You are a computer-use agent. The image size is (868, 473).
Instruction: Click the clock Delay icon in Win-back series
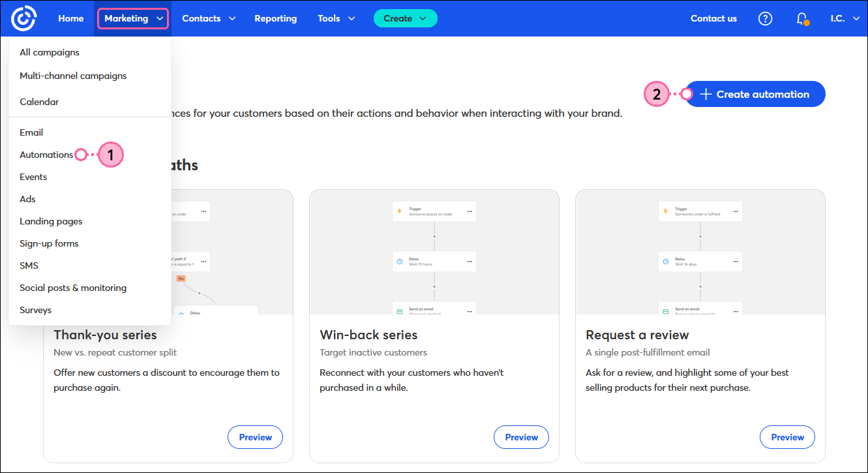click(x=400, y=262)
